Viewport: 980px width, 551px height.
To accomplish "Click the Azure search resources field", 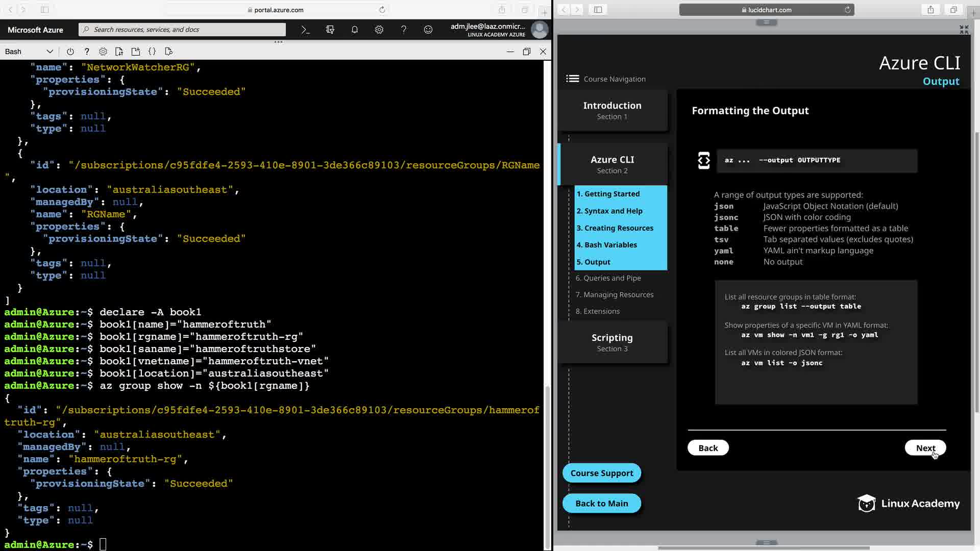I will tap(182, 30).
